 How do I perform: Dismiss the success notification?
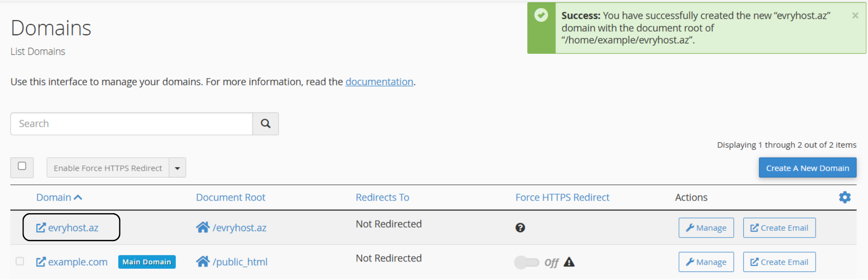[x=855, y=15]
